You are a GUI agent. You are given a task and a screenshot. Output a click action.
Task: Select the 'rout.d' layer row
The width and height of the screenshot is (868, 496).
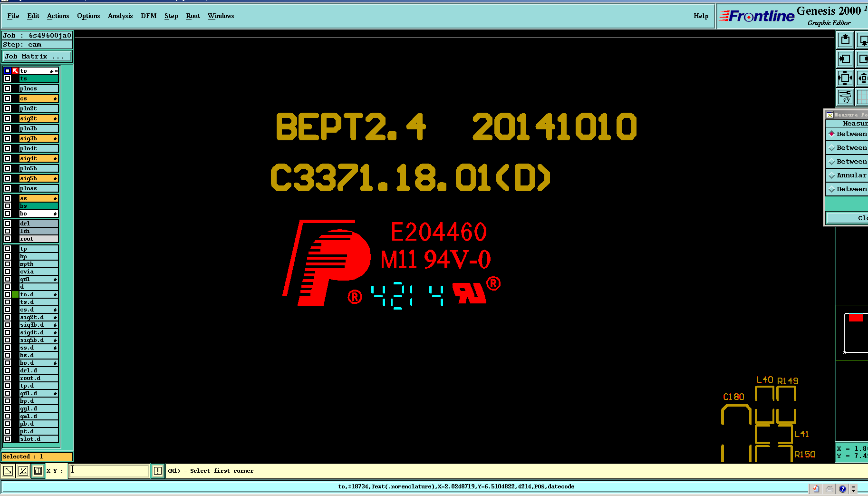click(39, 378)
